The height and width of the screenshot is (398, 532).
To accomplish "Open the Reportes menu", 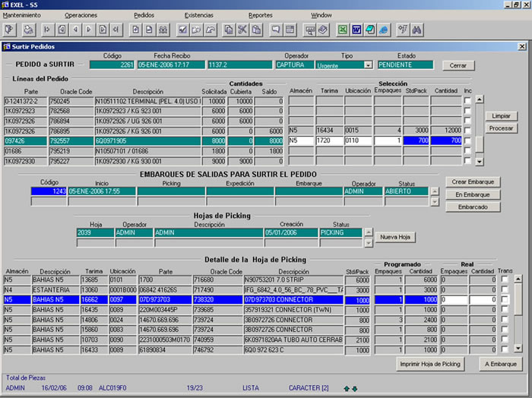I will (260, 15).
